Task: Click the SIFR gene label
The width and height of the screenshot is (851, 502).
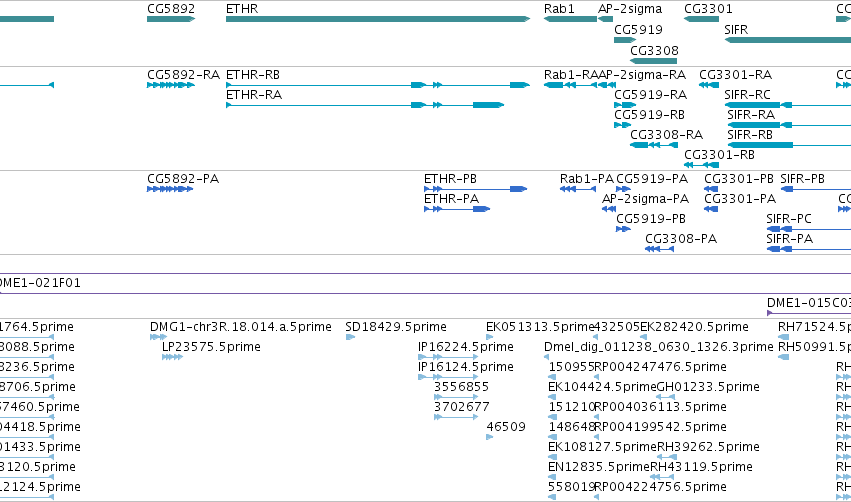Action: tap(736, 30)
